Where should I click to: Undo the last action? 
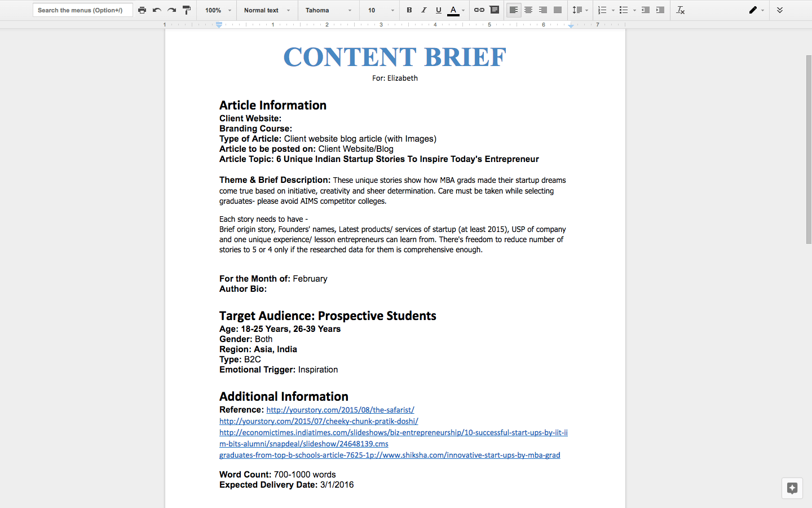point(157,10)
